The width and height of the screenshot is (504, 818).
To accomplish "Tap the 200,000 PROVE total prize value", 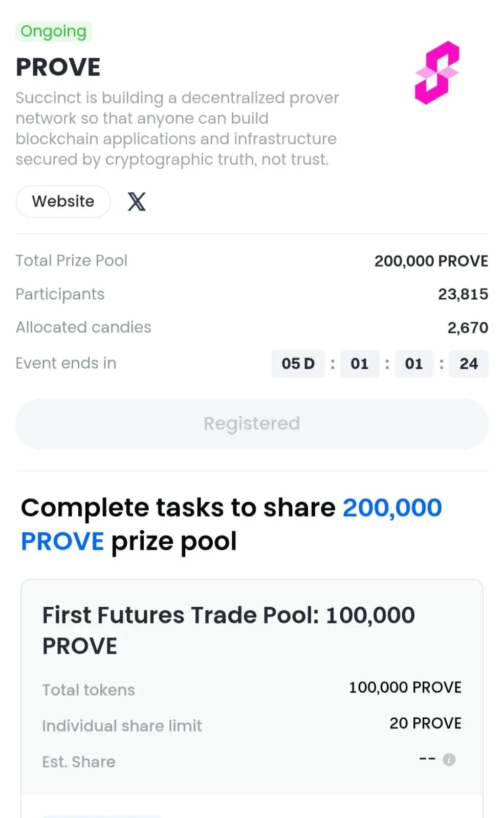I will pyautogui.click(x=431, y=261).
